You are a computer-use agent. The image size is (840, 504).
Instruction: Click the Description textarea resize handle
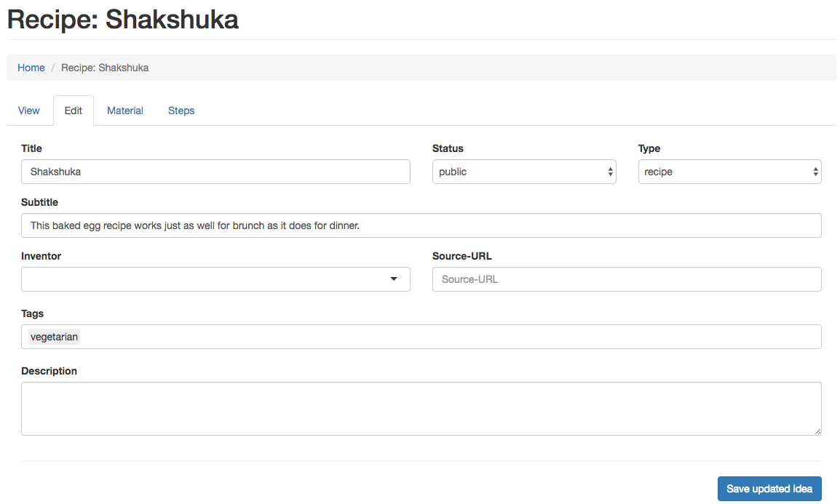click(x=817, y=431)
